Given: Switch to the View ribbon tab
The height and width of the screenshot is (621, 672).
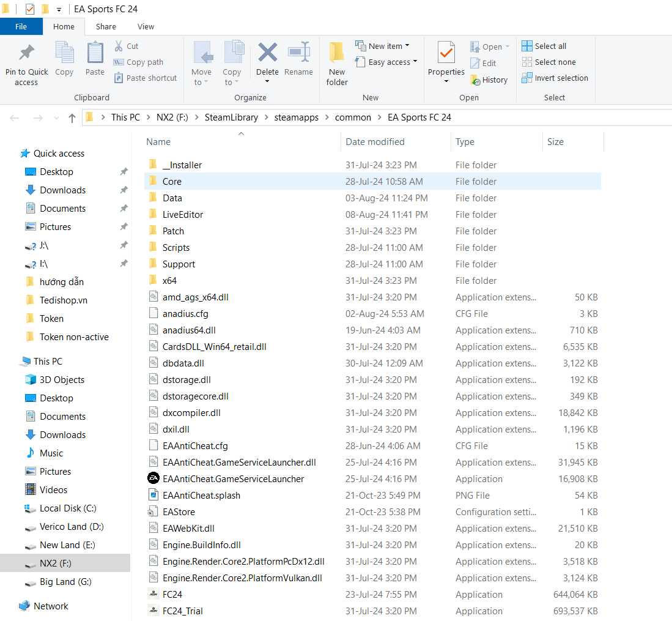Looking at the screenshot, I should pyautogui.click(x=146, y=26).
